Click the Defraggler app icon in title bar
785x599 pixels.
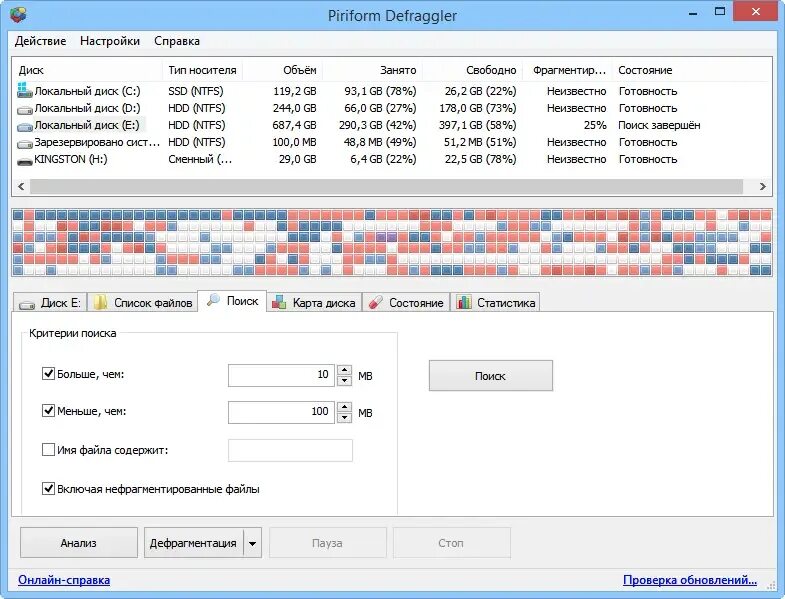17,15
